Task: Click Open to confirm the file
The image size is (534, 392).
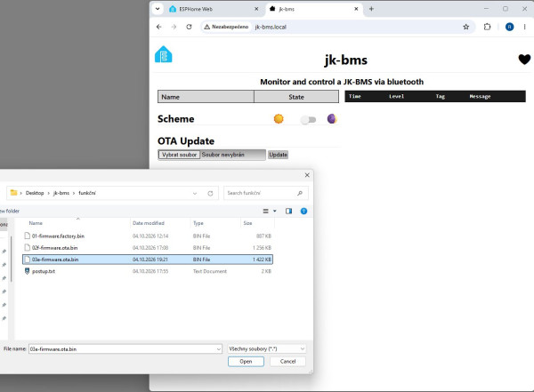Action: [x=246, y=362]
